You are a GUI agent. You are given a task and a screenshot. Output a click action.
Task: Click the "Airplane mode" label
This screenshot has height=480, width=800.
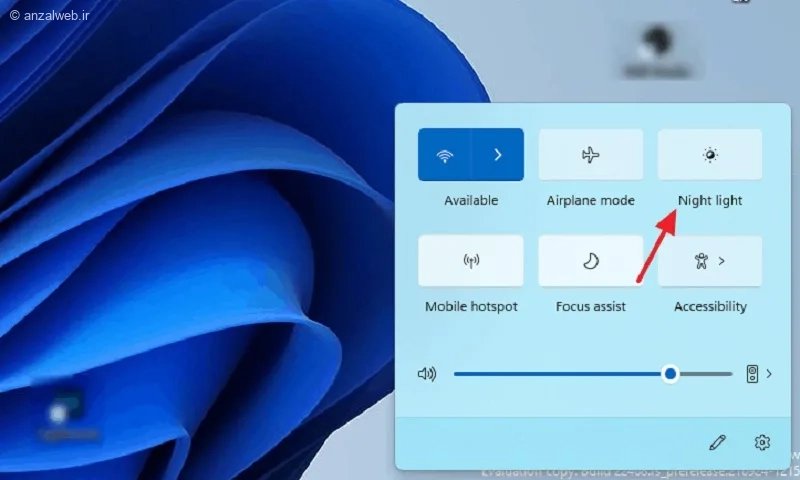[x=591, y=200]
